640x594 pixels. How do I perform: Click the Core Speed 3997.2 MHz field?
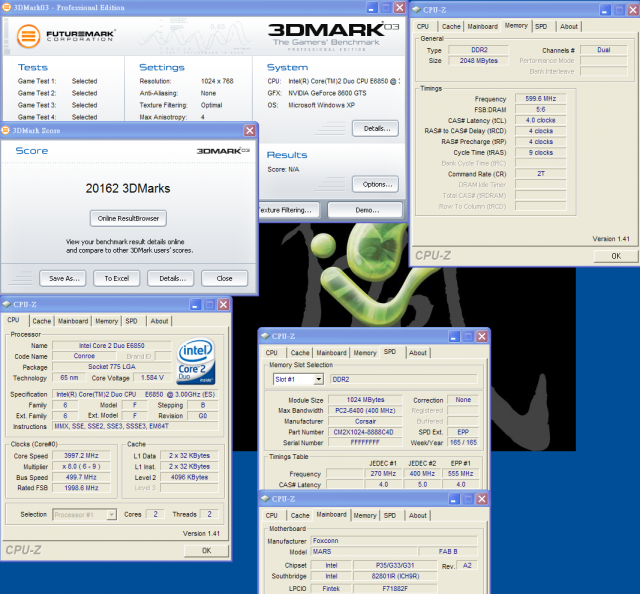click(x=81, y=456)
